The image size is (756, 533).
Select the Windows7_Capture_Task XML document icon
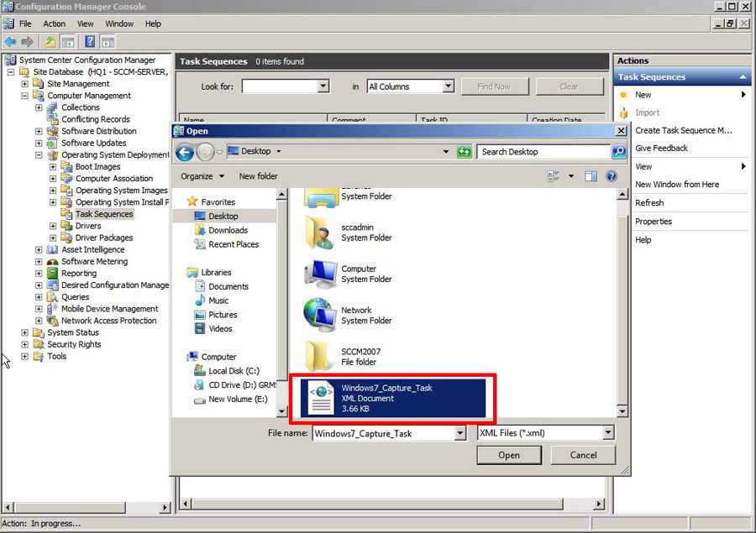322,398
